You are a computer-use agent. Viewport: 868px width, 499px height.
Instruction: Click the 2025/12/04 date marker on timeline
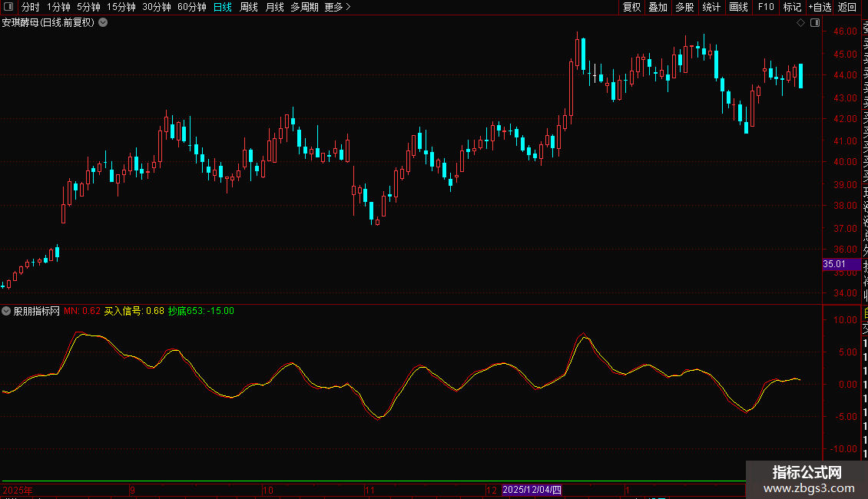tap(532, 490)
